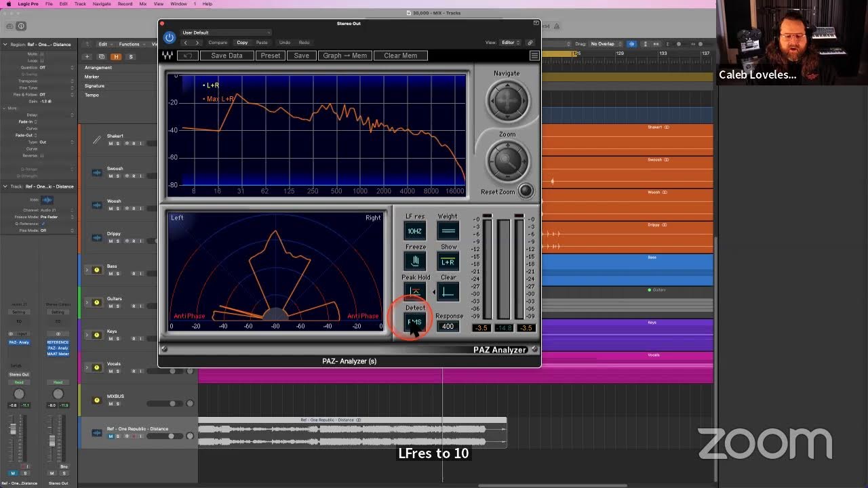Click the add track plus icon
The height and width of the screenshot is (488, 868).
87,56
